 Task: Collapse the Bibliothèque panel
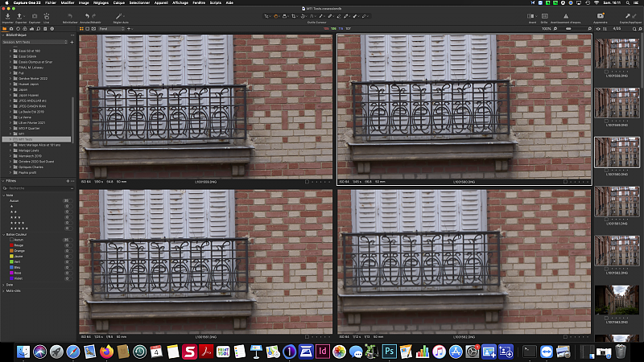click(3, 35)
